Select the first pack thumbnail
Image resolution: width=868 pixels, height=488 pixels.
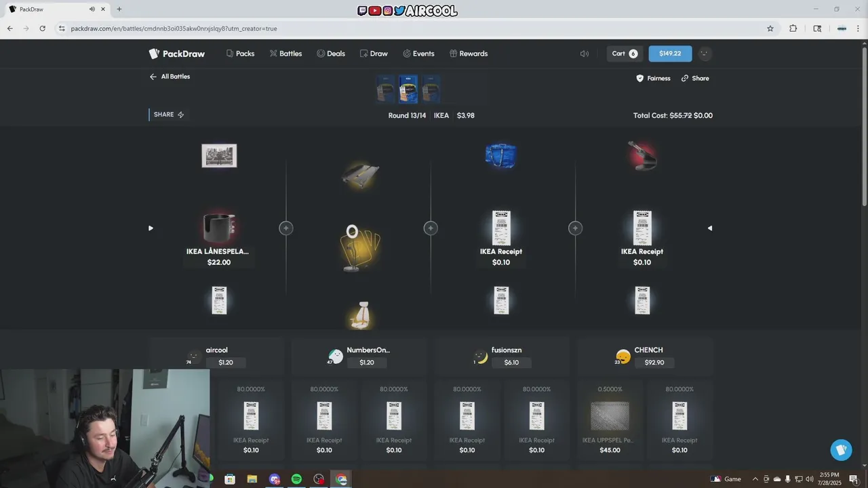(x=385, y=89)
